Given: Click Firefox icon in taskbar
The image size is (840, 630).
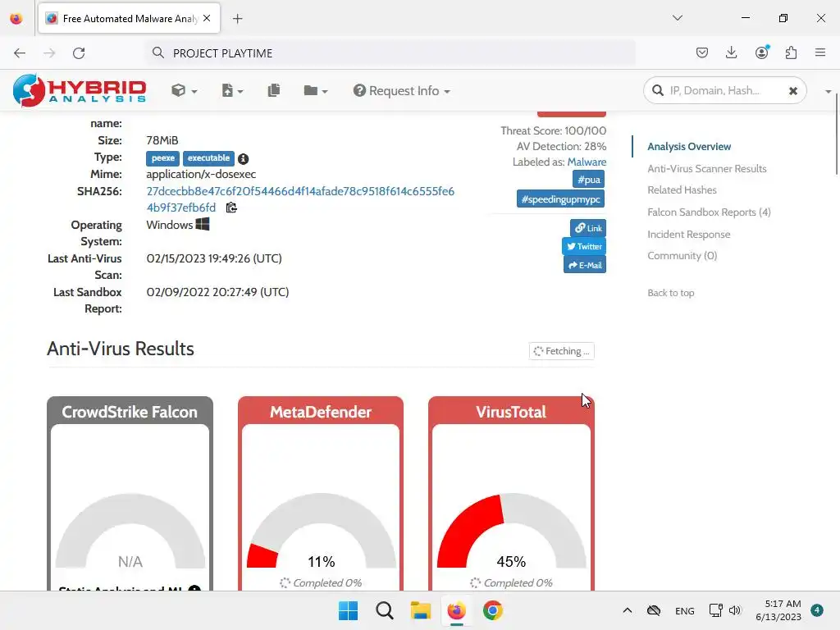Looking at the screenshot, I should (x=456, y=610).
